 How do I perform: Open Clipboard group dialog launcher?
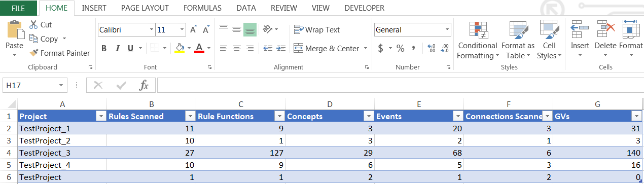[90, 67]
